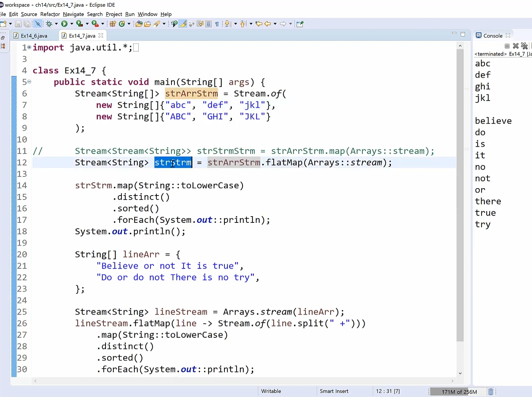Screen dimensions: 532x397
Task: Click the Toggle Breadcrumb icon
Action: coord(174,24)
